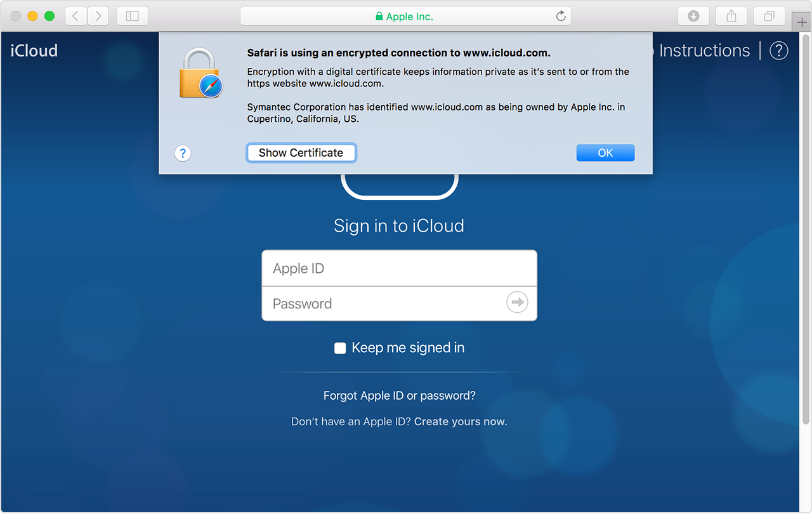Enable Keep me signed in checkbox

click(340, 348)
